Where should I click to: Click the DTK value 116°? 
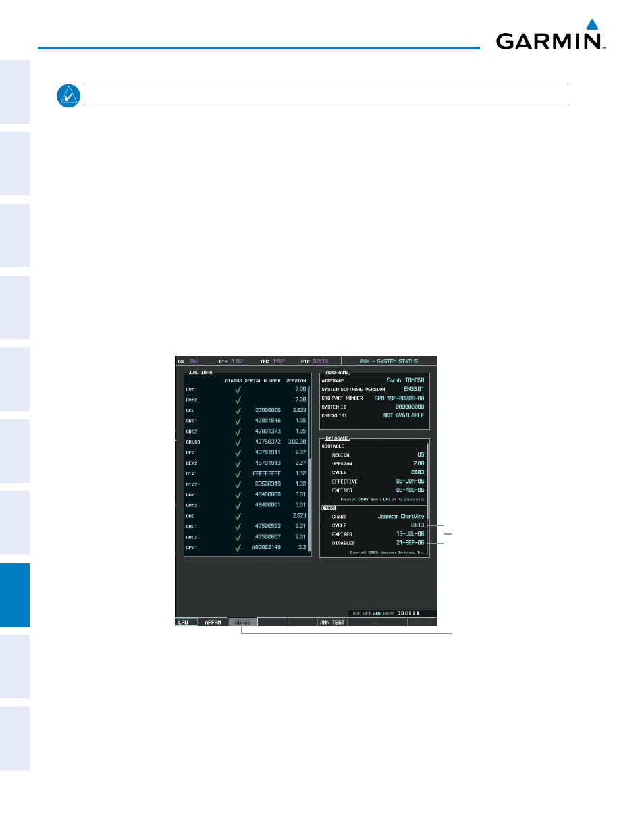point(238,361)
